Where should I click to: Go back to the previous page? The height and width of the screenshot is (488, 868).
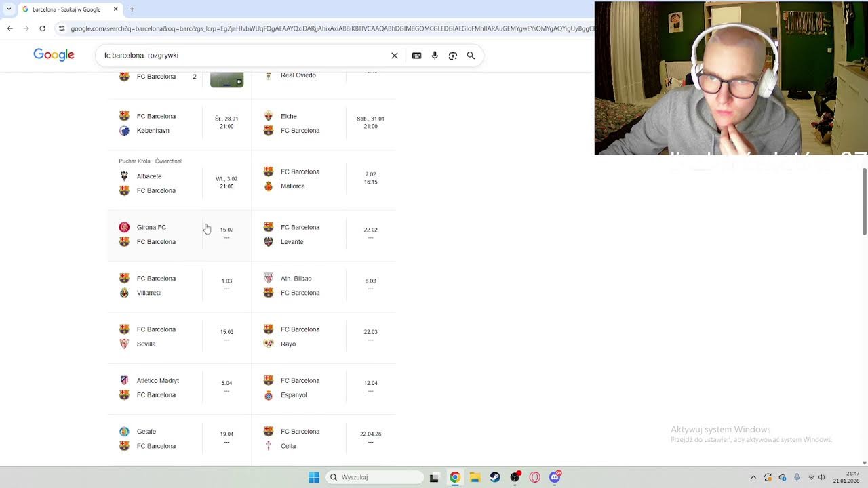tap(9, 28)
